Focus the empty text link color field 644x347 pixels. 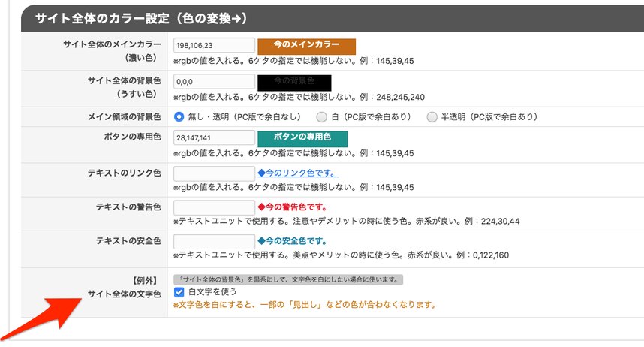pos(214,173)
